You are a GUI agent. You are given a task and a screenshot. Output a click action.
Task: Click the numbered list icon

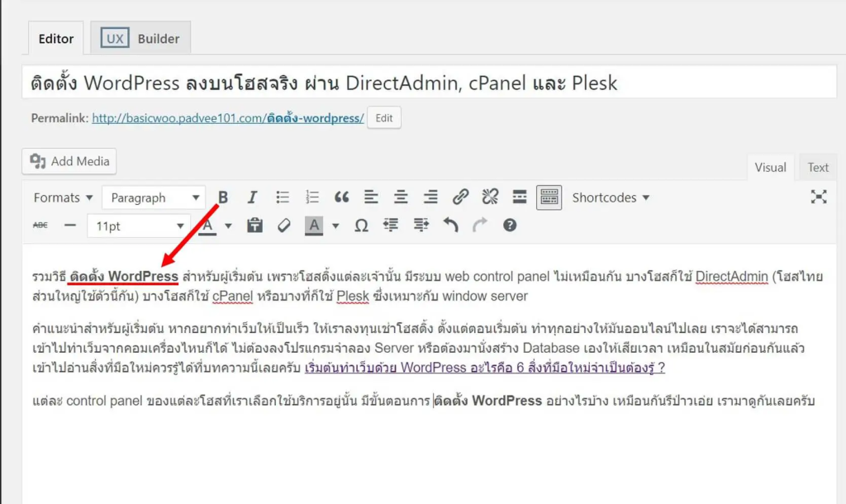coord(312,197)
